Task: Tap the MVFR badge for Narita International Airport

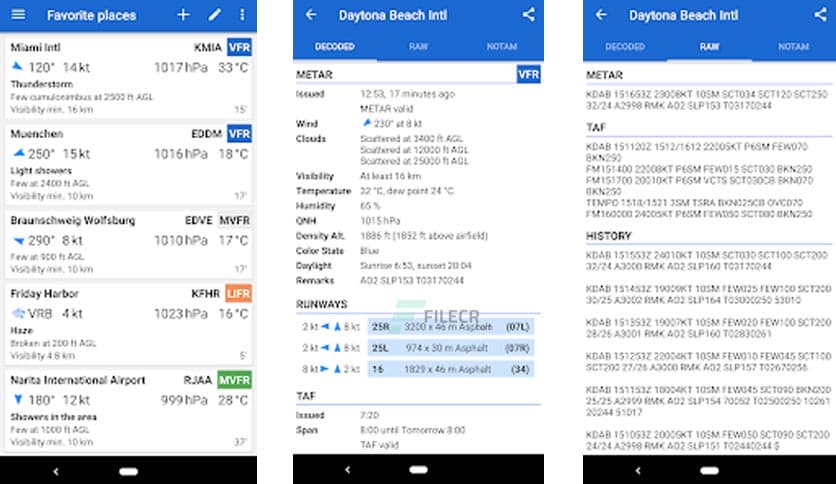Action: pos(235,380)
